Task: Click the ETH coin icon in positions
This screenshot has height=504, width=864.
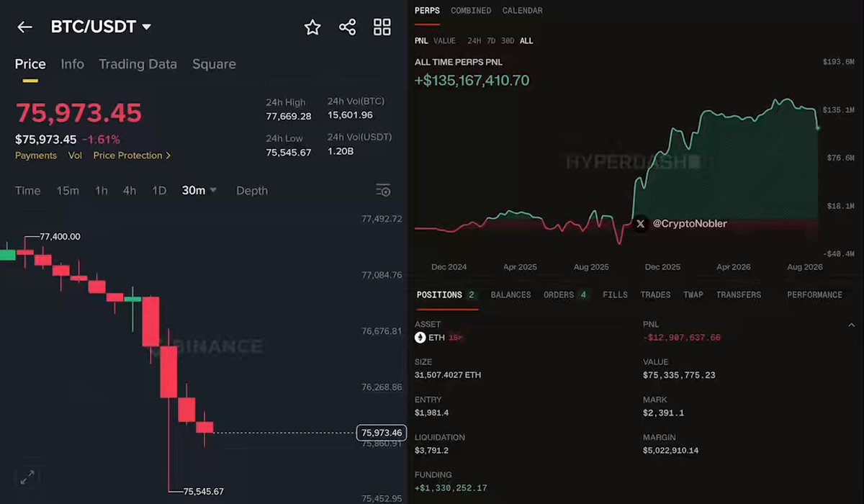Action: (420, 337)
